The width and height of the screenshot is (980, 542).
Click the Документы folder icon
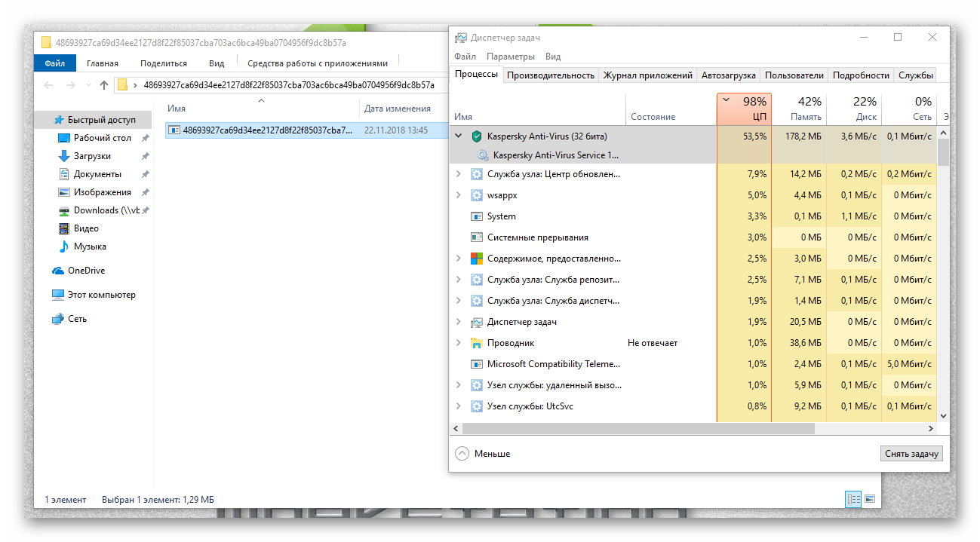64,174
